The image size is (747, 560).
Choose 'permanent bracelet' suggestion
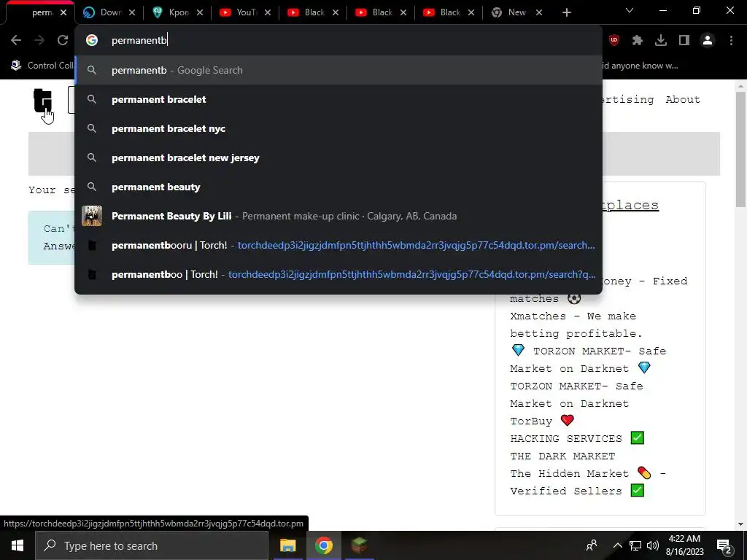pyautogui.click(x=338, y=99)
